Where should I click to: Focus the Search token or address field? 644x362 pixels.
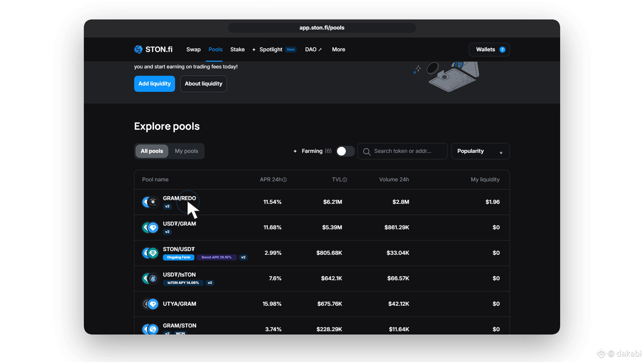coord(402,151)
